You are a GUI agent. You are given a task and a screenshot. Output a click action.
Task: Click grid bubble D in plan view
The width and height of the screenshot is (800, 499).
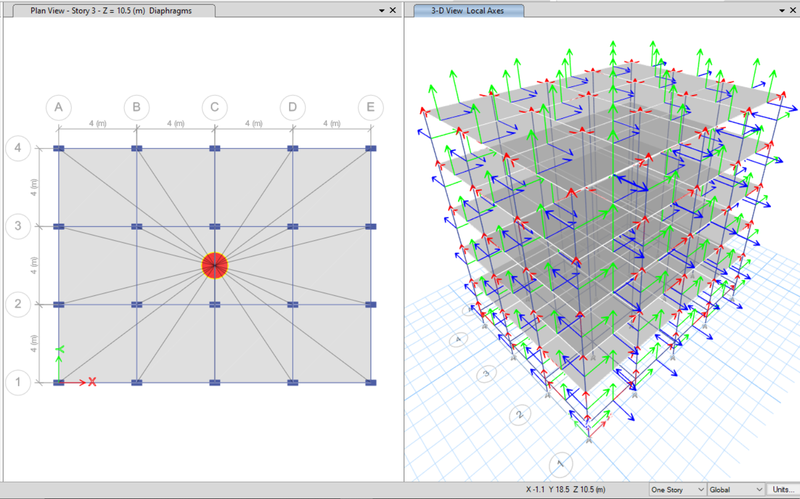[293, 107]
